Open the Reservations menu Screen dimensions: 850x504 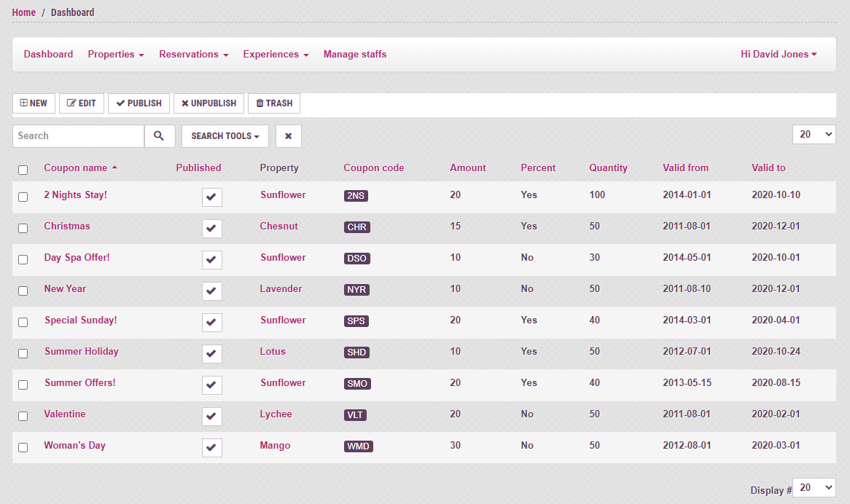[193, 55]
